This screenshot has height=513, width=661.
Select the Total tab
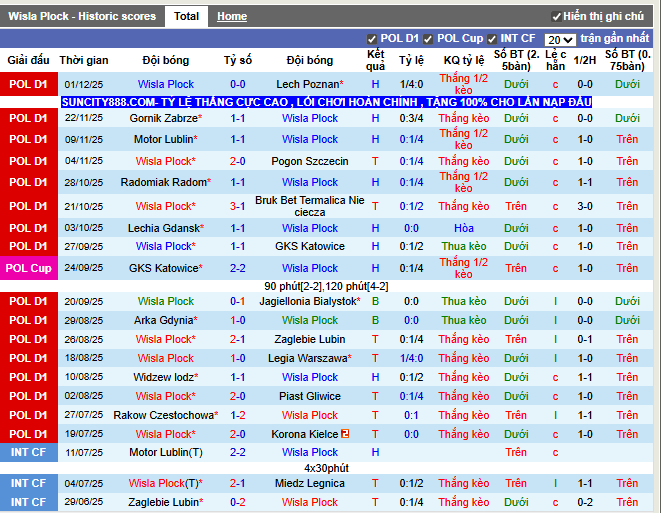pos(186,16)
